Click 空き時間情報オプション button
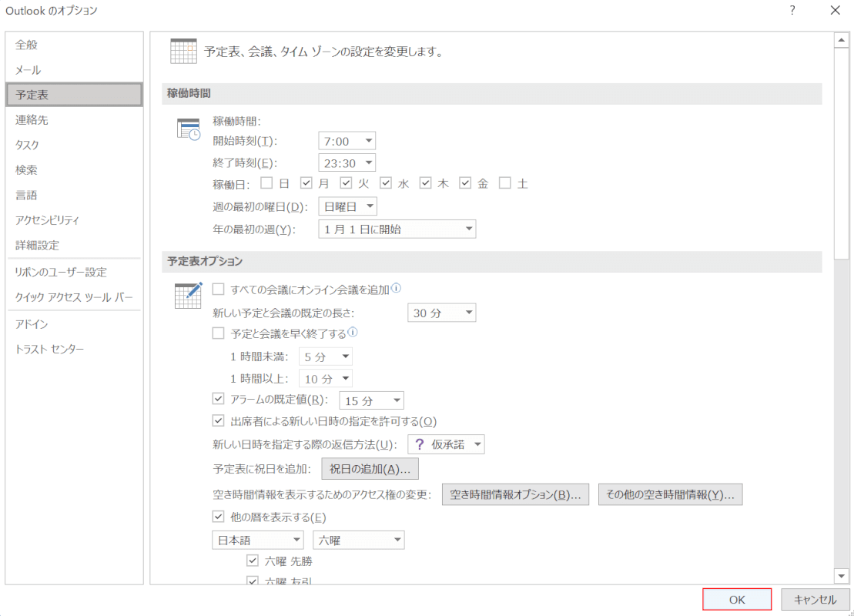The image size is (854, 616). coord(515,494)
